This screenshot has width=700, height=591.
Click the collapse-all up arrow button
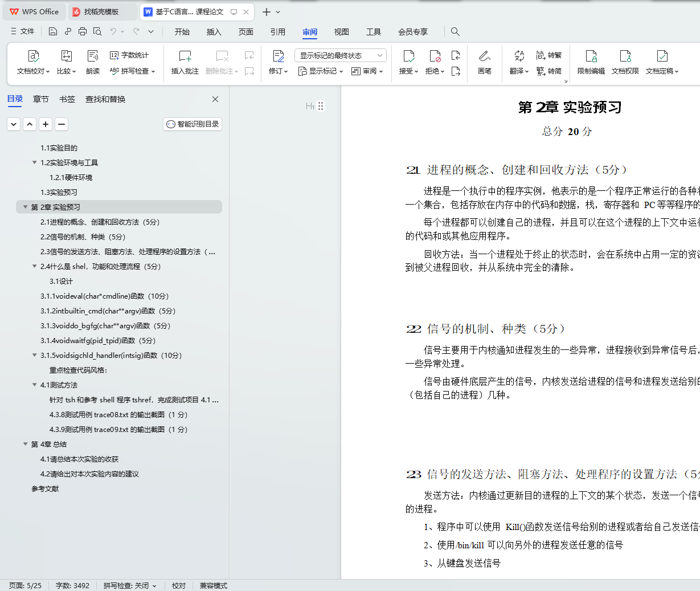pyautogui.click(x=30, y=124)
